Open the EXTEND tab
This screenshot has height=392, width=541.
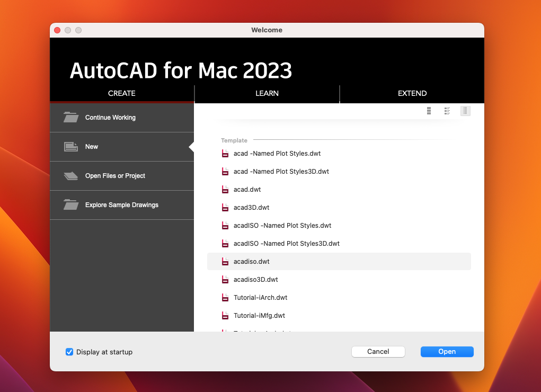pos(412,93)
